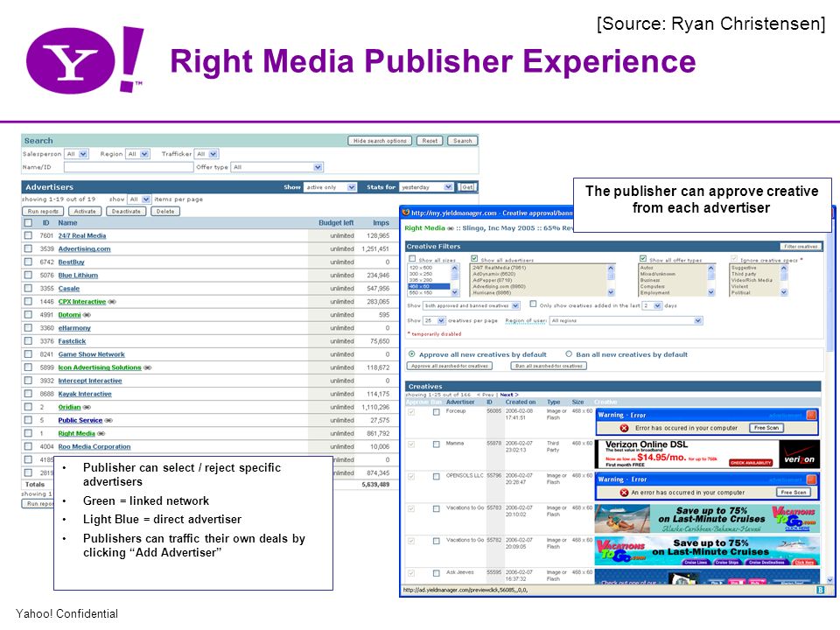Open Roo Media Corporation link

pos(94,447)
